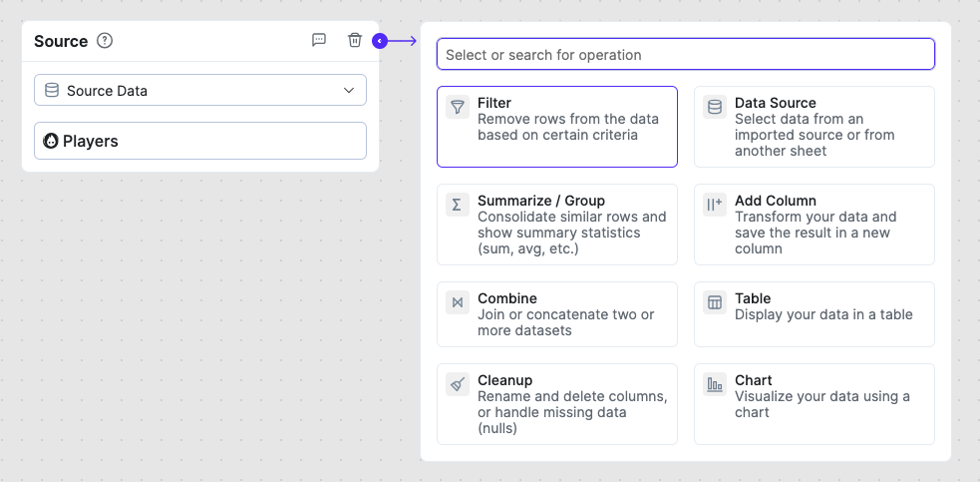Click the Summarize sigma icon
Viewport: 980px width, 482px height.
(457, 205)
